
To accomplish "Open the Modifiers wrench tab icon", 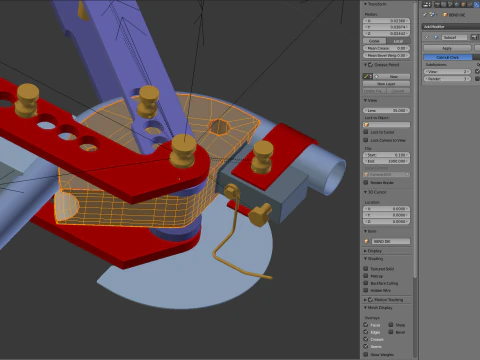I will coord(477,5).
